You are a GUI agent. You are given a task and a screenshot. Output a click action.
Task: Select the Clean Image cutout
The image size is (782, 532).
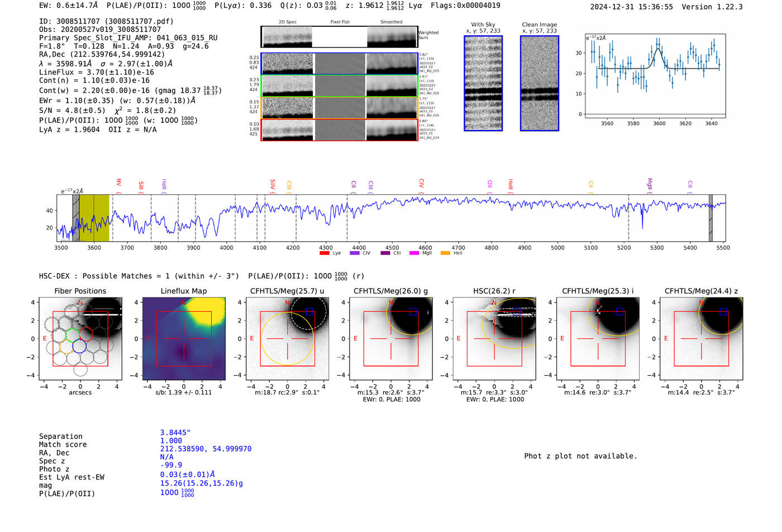pyautogui.click(x=540, y=83)
